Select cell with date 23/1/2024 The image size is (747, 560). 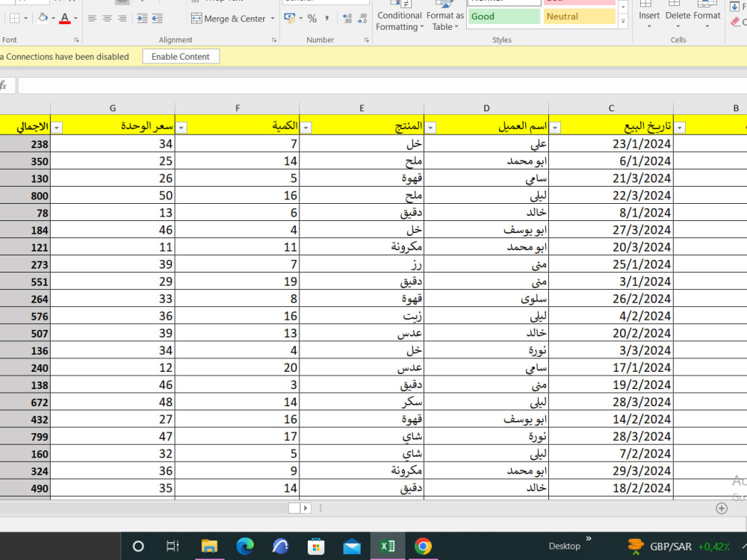[x=611, y=144]
